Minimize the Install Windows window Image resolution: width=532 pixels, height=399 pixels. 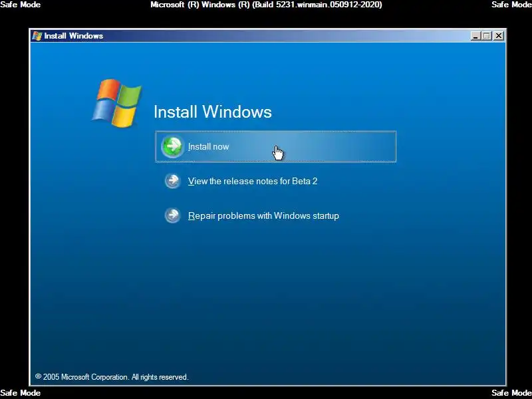(x=475, y=36)
